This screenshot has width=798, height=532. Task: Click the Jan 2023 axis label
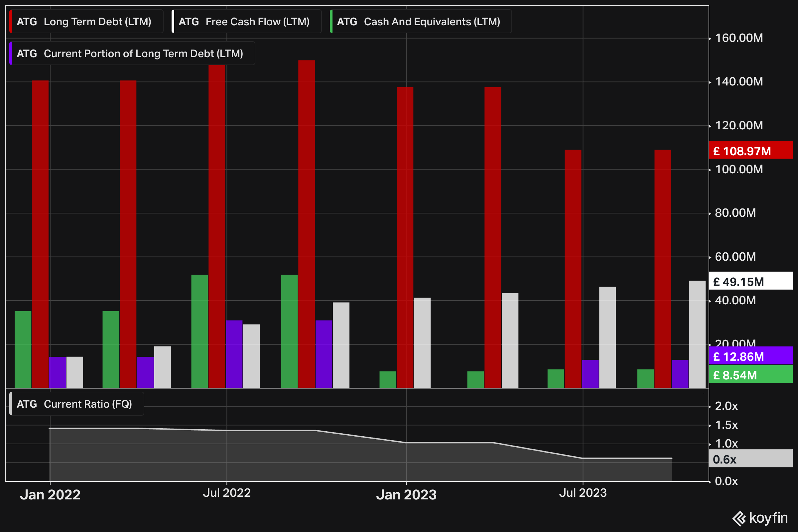[x=406, y=495]
